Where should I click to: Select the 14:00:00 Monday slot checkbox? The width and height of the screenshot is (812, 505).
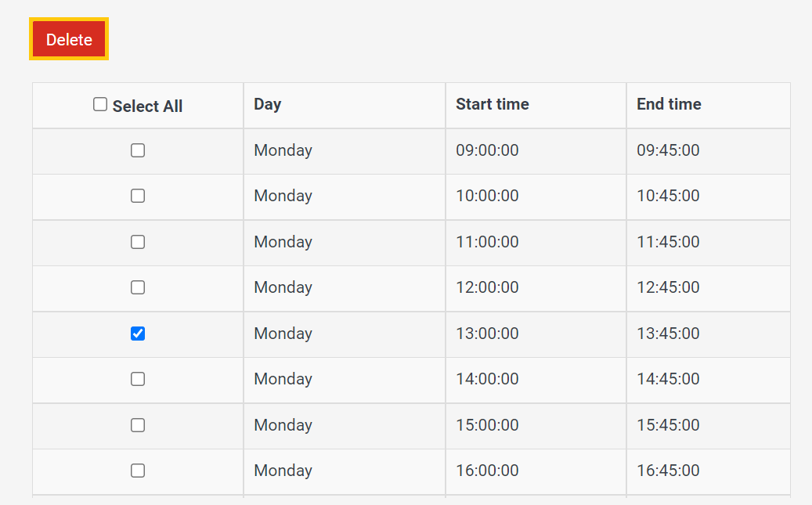point(138,379)
